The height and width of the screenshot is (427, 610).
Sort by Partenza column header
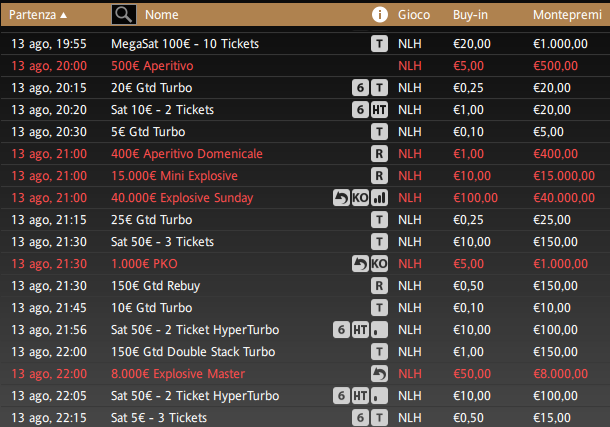tap(40, 14)
